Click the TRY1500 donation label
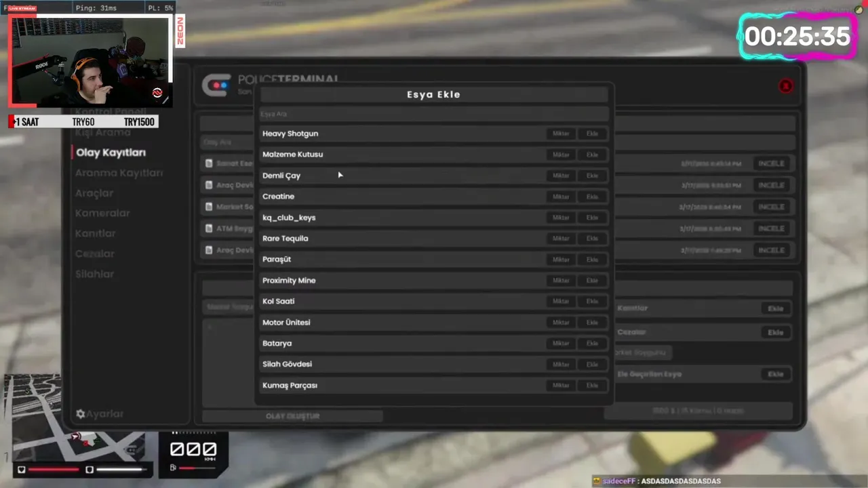This screenshot has height=488, width=868. [x=139, y=122]
